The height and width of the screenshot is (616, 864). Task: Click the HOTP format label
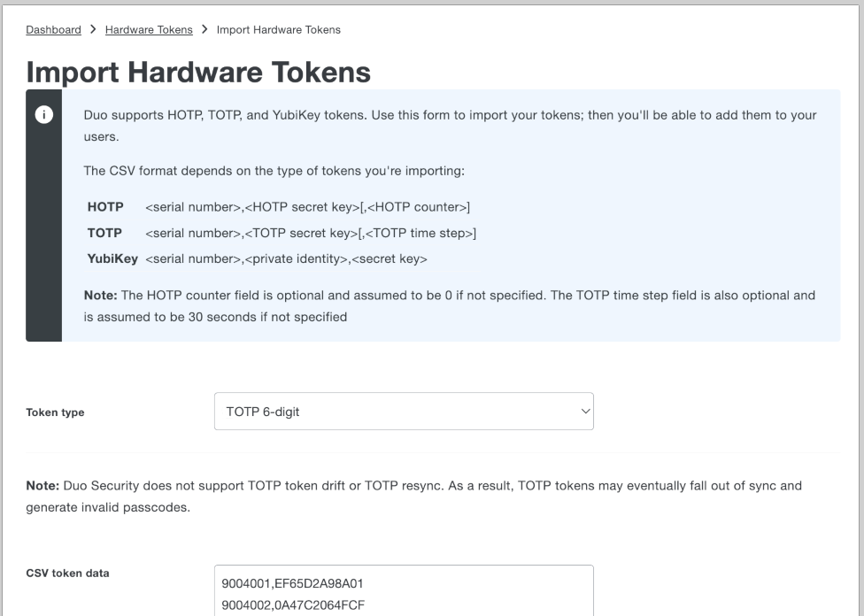coord(105,207)
